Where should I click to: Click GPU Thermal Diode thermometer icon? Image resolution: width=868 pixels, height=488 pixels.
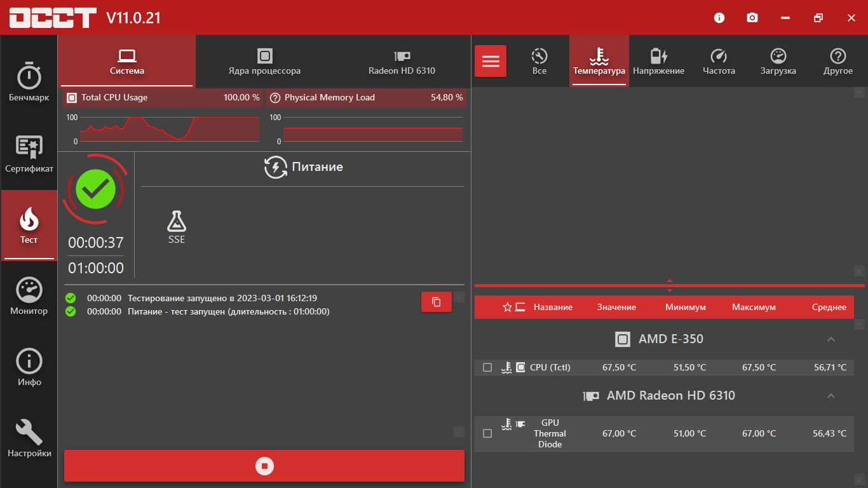(x=506, y=424)
